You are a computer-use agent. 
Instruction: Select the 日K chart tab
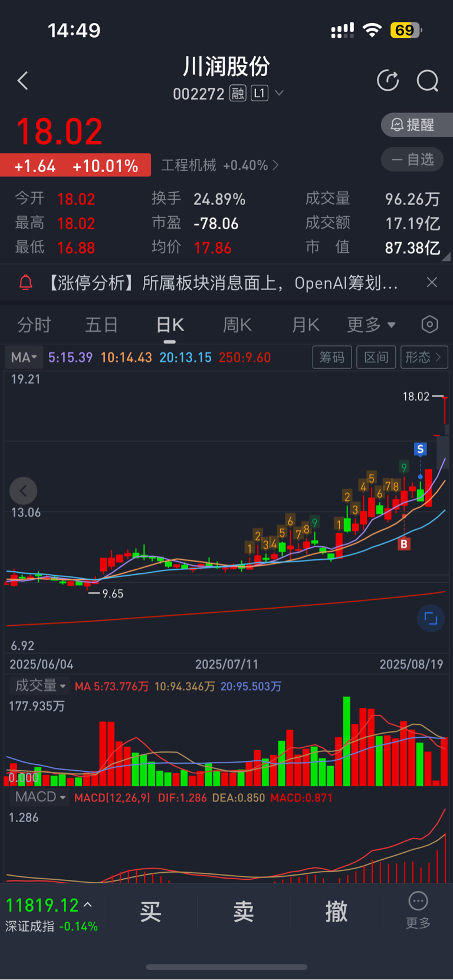click(170, 325)
